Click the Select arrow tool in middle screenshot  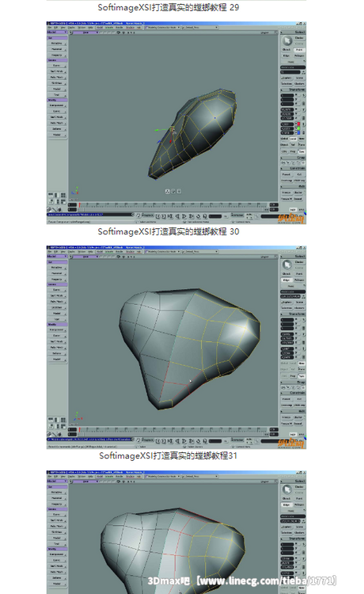click(x=287, y=265)
